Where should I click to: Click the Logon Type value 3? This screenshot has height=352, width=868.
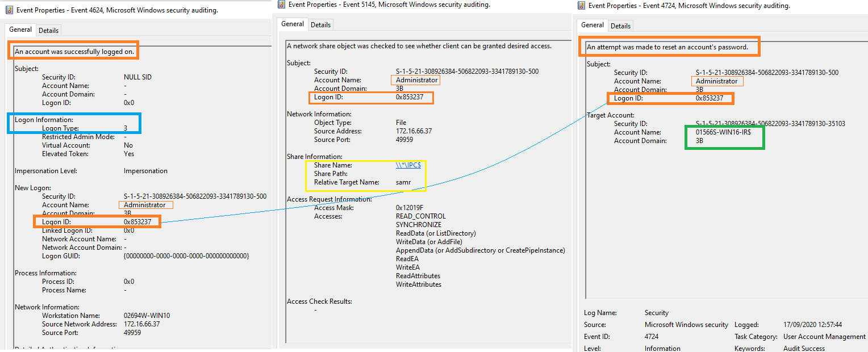coord(126,128)
